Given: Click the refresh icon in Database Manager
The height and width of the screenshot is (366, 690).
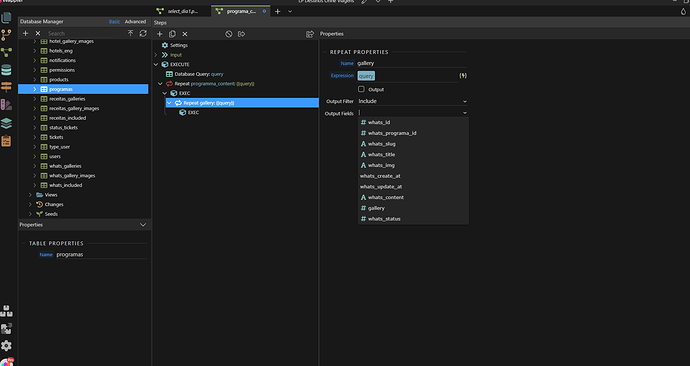Looking at the screenshot, I should (143, 33).
